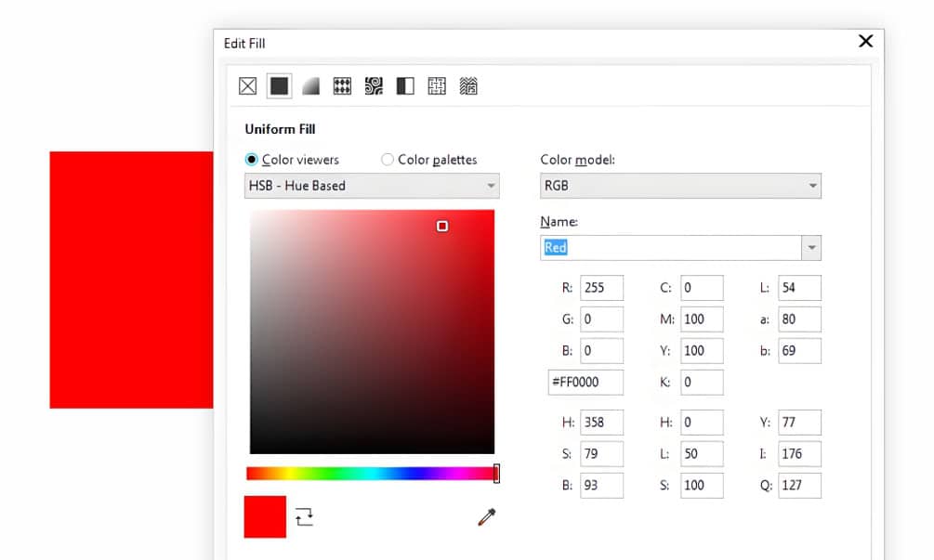The width and height of the screenshot is (934, 560).
Task: Click the HLS H field showing 0
Action: (x=702, y=422)
